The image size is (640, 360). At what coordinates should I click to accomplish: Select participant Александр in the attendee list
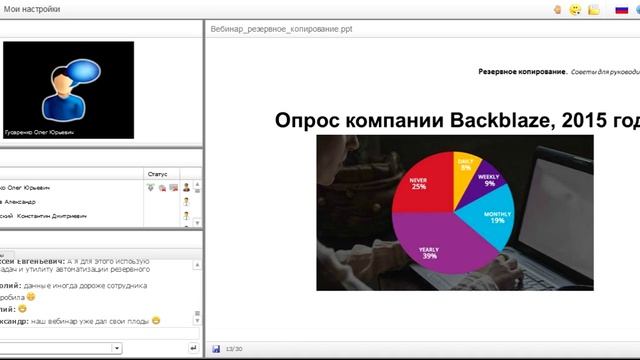(18, 202)
